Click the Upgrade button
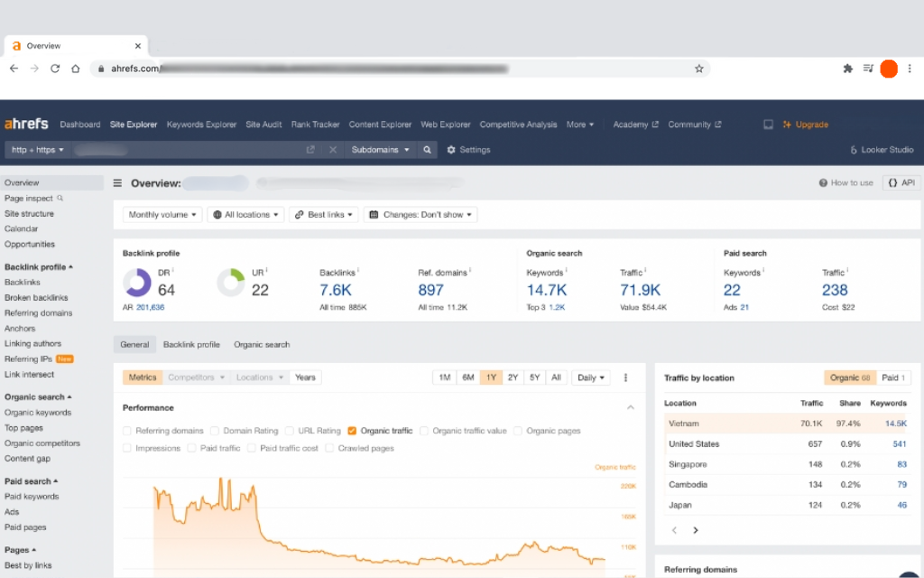The image size is (924, 578). tap(806, 125)
